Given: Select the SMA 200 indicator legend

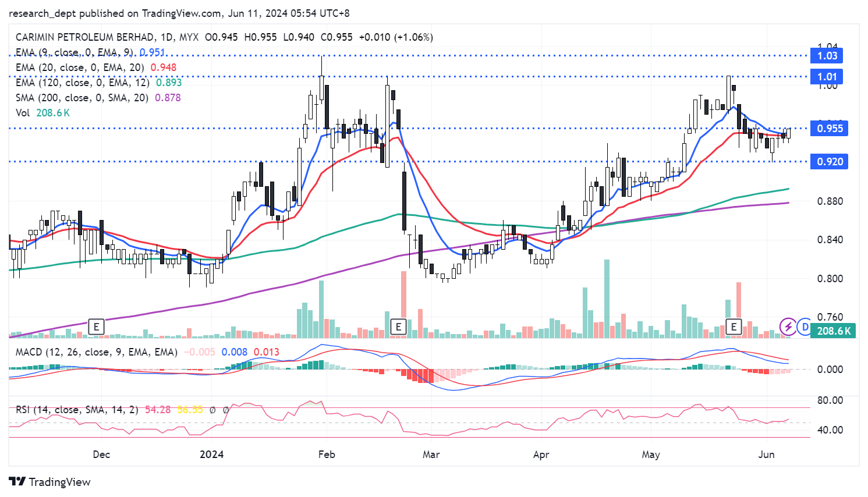Looking at the screenshot, I should [x=82, y=98].
